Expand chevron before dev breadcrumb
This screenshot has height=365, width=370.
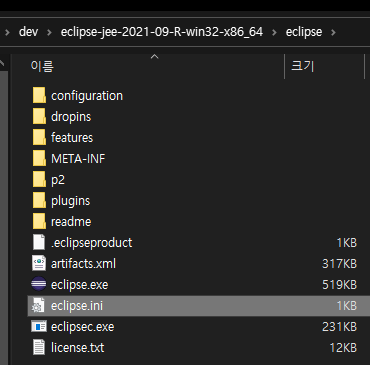(7, 32)
